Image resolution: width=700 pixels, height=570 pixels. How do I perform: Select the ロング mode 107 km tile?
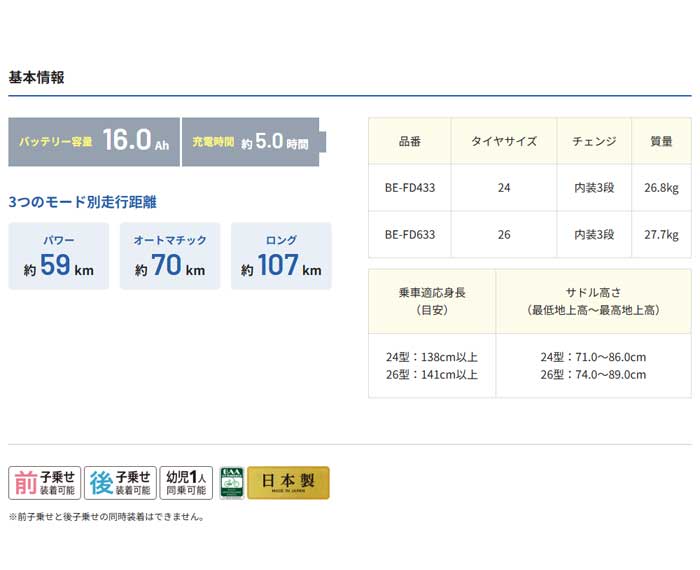point(281,257)
